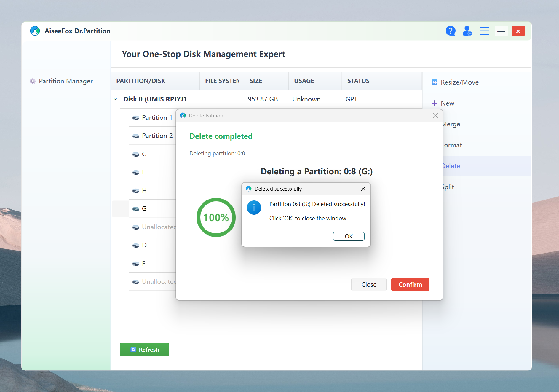
Task: Close the Deleted successfully message box
Action: click(363, 189)
